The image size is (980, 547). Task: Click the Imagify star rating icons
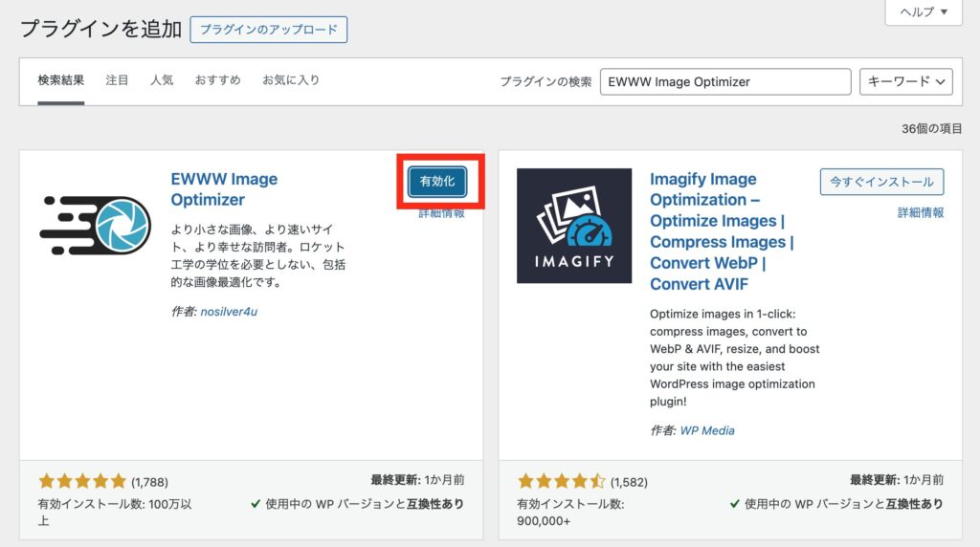pos(561,481)
